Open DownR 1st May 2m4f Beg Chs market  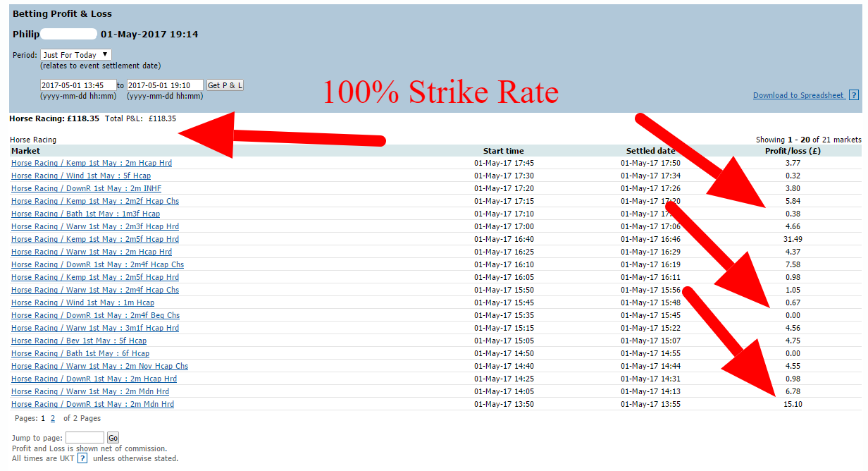tap(95, 315)
